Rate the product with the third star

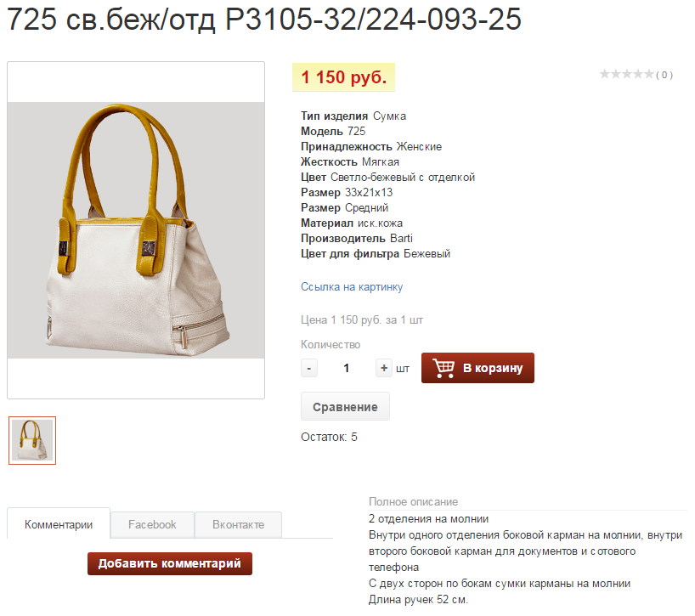[627, 74]
